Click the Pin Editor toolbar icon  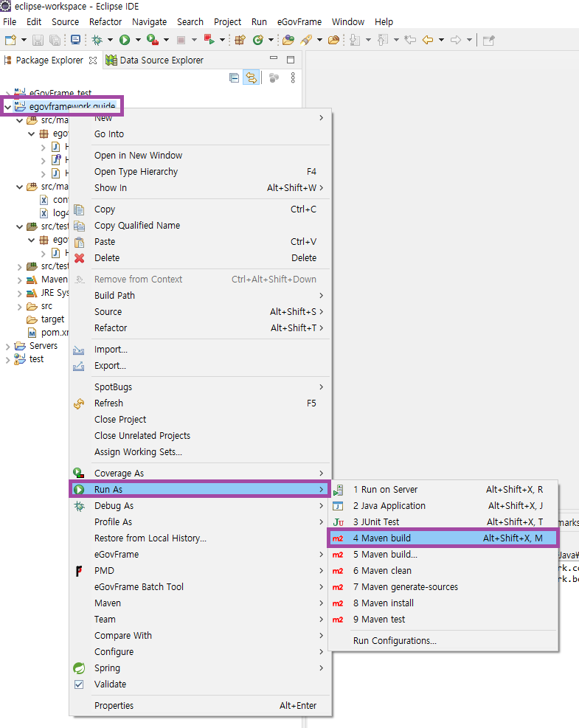tap(488, 41)
